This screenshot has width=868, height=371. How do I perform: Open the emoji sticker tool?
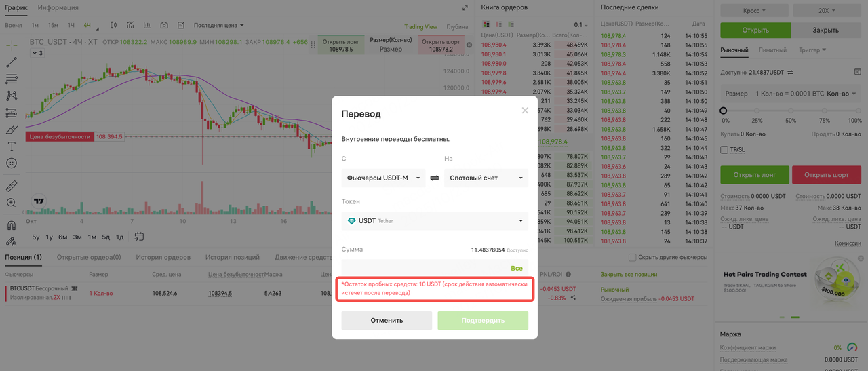point(12,163)
